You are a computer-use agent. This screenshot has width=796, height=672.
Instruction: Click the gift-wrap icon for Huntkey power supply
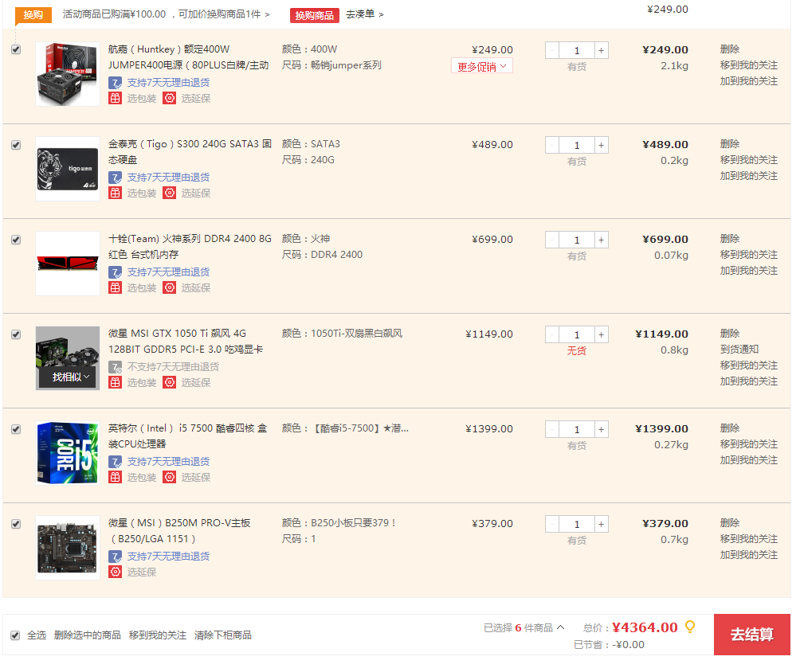(x=116, y=99)
